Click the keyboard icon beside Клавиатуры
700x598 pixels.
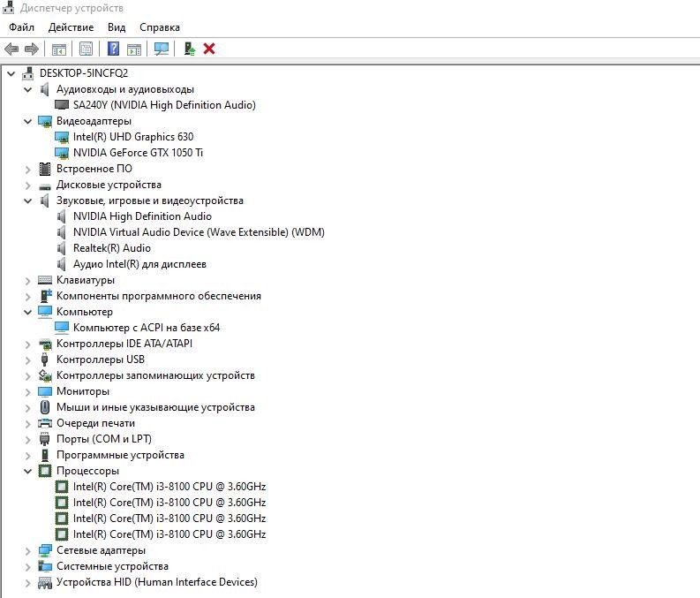[45, 280]
